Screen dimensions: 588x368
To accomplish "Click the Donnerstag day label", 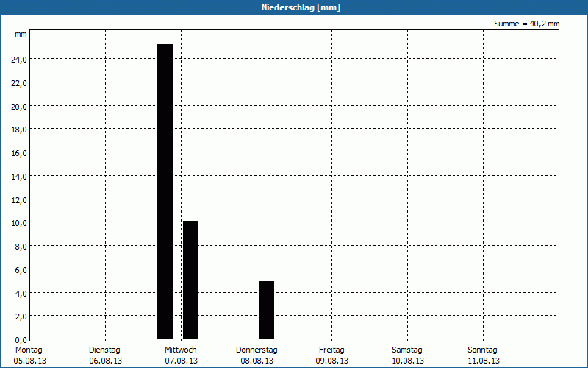I will [x=257, y=350].
